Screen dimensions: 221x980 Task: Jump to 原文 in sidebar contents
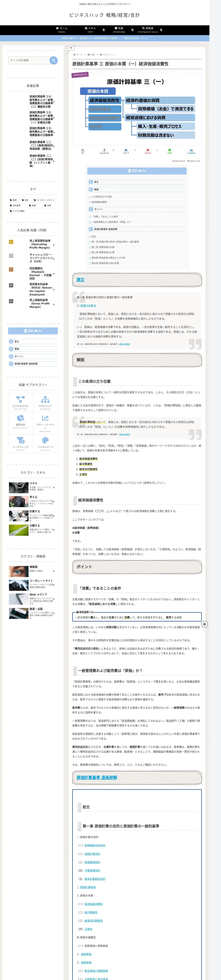(17, 342)
